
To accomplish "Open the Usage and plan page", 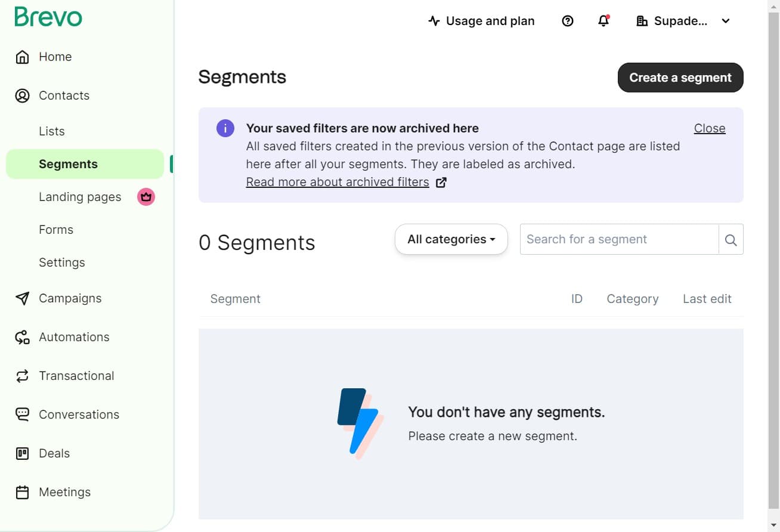I will coord(481,21).
